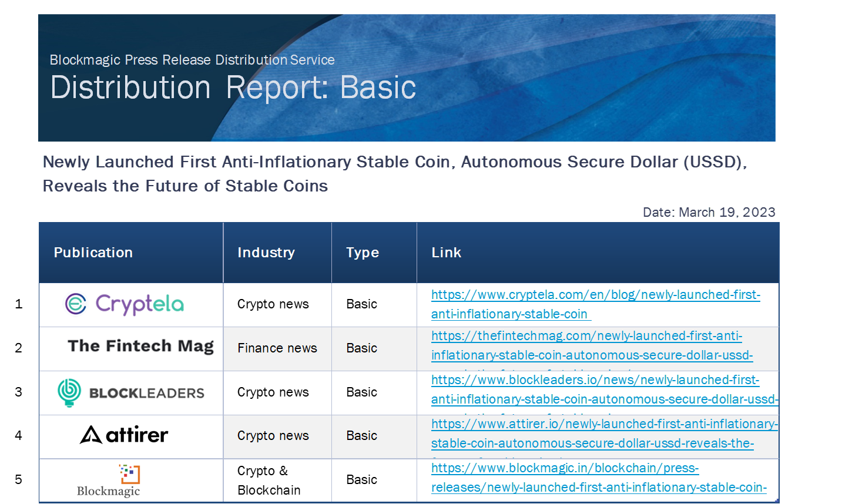Open the attirer.io article link
Viewport: 849px width, 504px height.
(605, 434)
